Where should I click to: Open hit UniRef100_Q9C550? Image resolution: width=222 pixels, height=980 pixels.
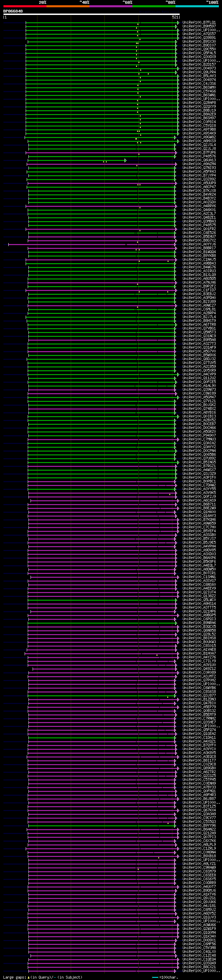(x=199, y=49)
